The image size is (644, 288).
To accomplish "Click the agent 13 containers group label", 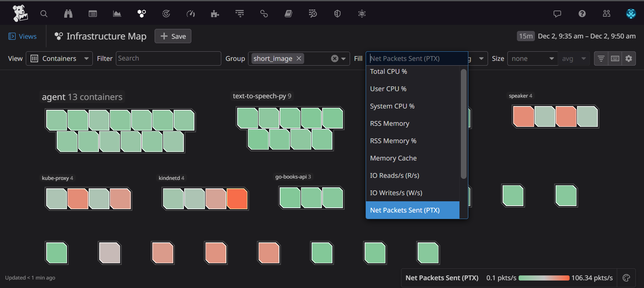I will (x=82, y=97).
